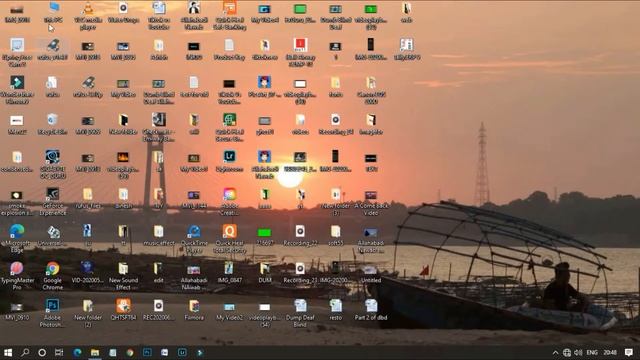This screenshot has width=640, height=360.
Task: Select the New folder (2) icon
Action: click(x=88, y=313)
